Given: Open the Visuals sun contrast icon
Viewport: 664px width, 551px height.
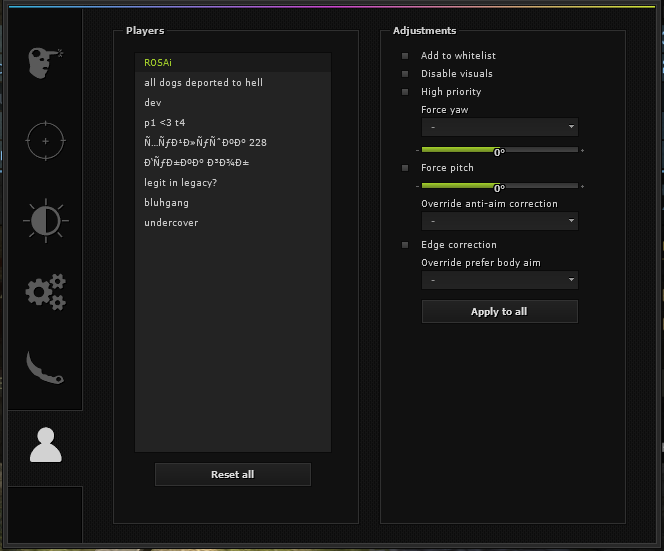Looking at the screenshot, I should click(46, 220).
